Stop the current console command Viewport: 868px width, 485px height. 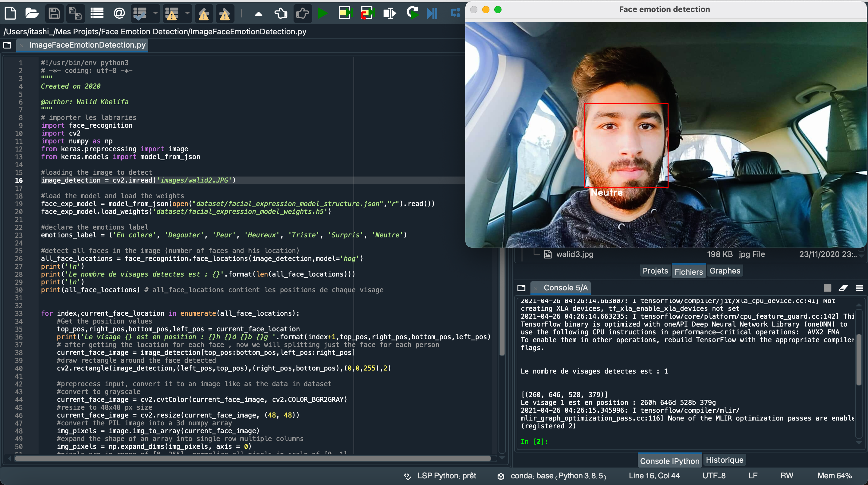click(828, 288)
